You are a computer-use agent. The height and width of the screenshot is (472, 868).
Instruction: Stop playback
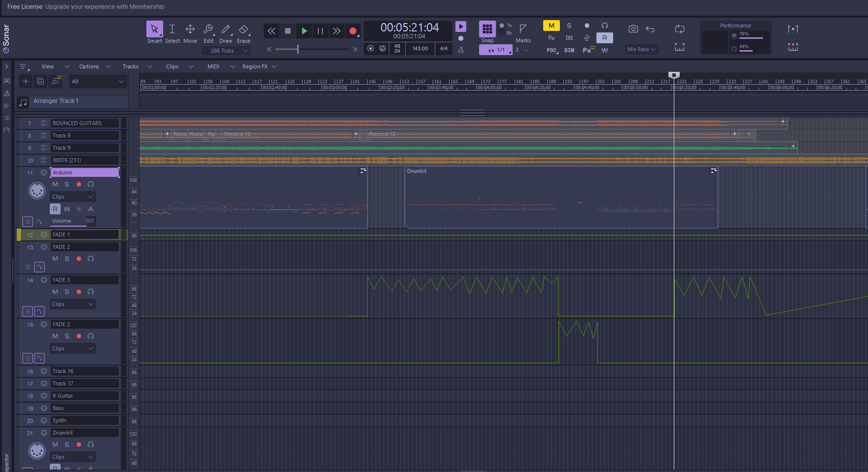tap(288, 31)
